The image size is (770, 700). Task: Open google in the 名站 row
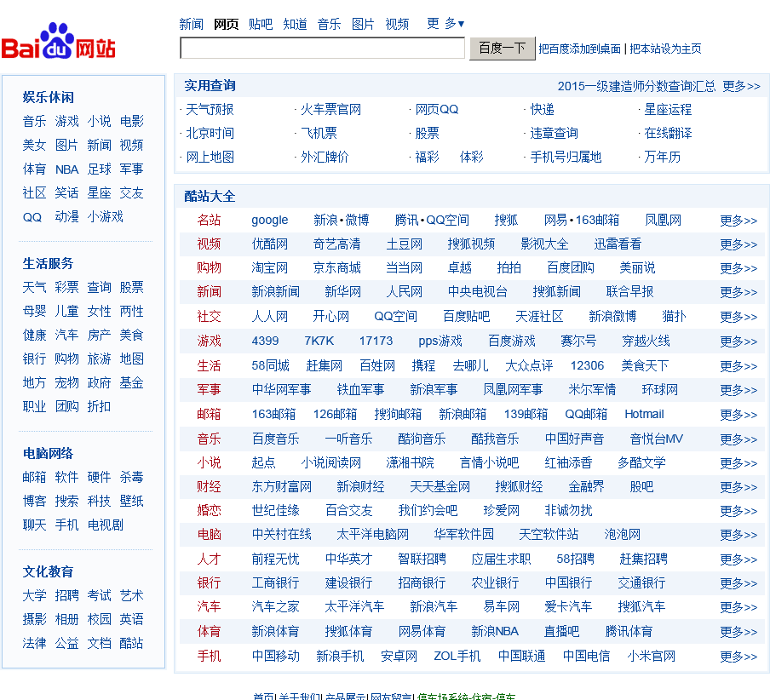pos(270,221)
